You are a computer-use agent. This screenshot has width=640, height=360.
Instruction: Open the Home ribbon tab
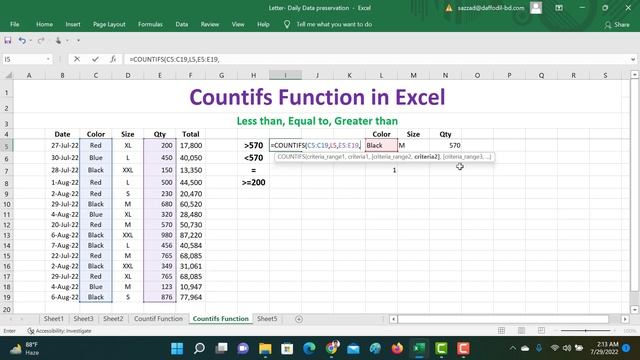(x=44, y=24)
